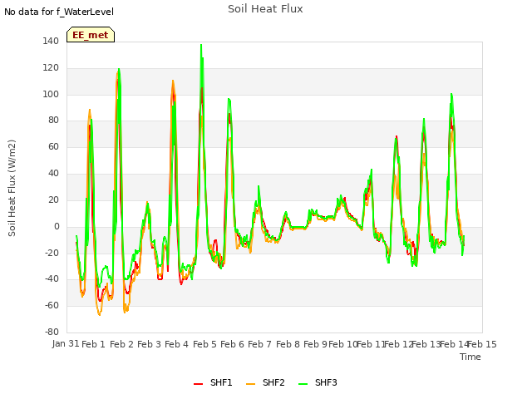Click the Feb 6 x-axis label

(232, 344)
